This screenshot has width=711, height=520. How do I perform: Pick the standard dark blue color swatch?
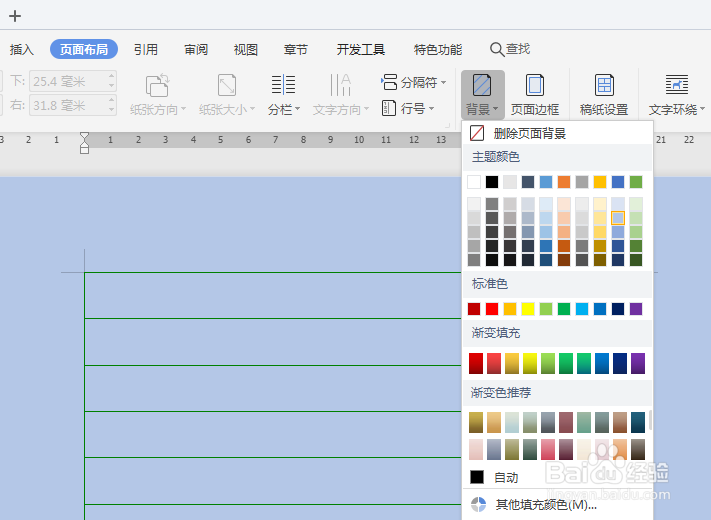[x=618, y=309]
